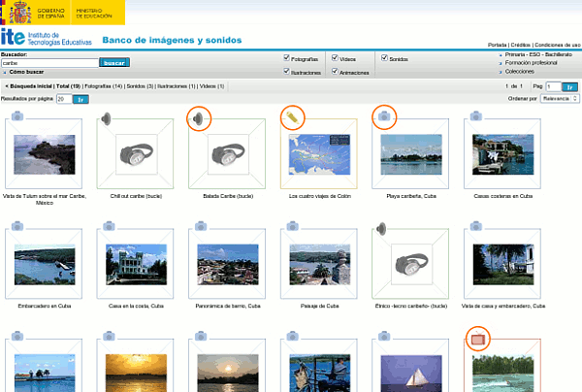Filter results by Vídeos (1)
The image size is (582, 392).
[211, 86]
